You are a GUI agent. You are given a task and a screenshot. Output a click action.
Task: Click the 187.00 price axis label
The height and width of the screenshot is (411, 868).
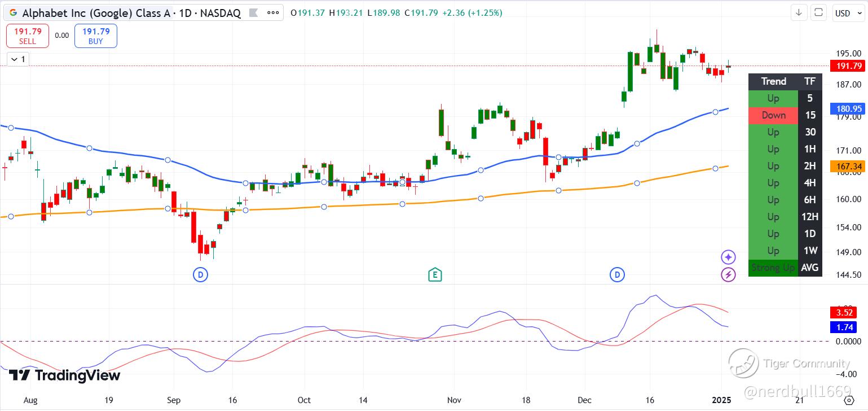click(849, 84)
